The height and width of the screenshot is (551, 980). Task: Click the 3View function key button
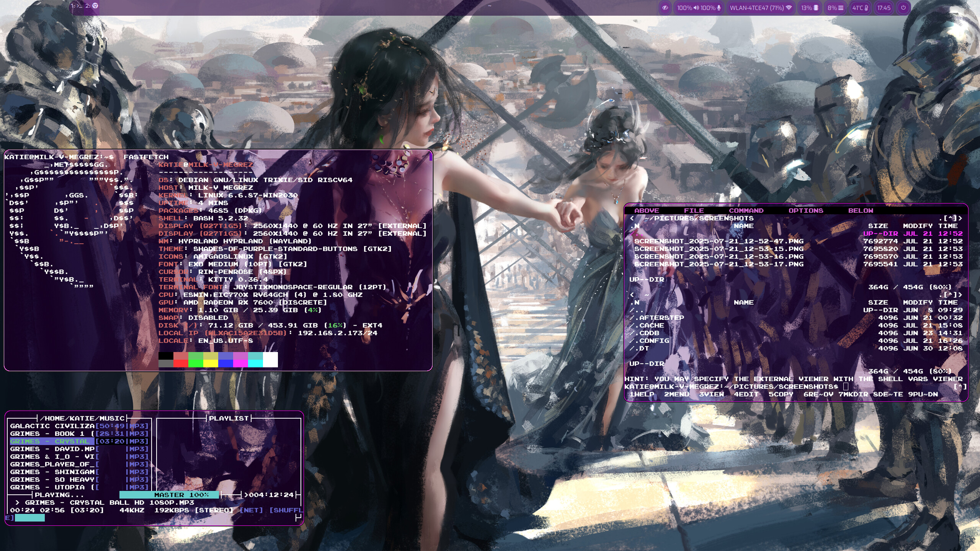711,394
